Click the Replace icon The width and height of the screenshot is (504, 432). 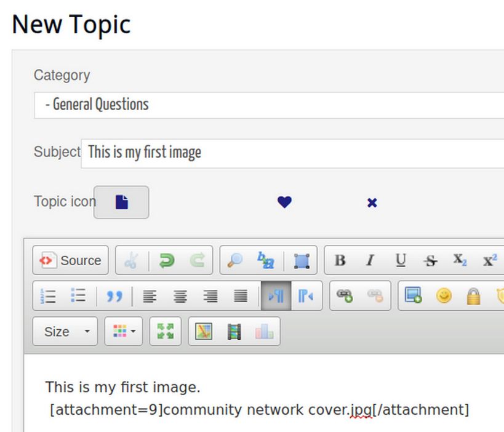click(266, 260)
